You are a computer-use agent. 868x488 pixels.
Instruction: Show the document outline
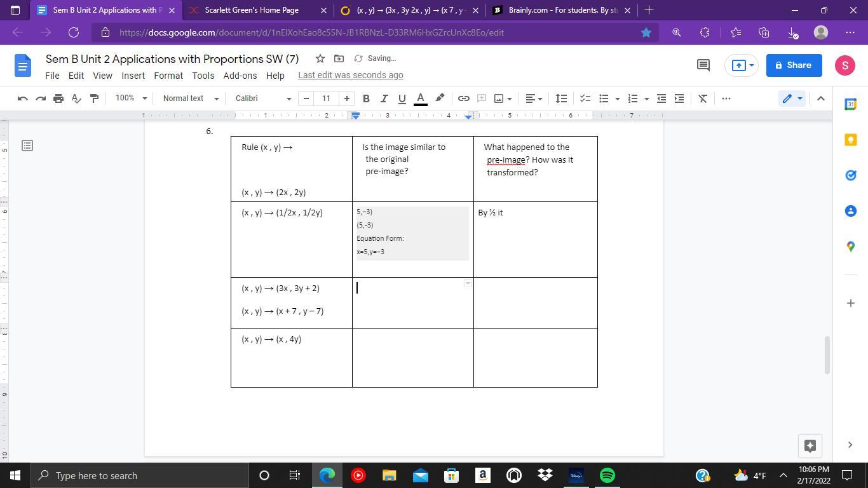coord(27,146)
